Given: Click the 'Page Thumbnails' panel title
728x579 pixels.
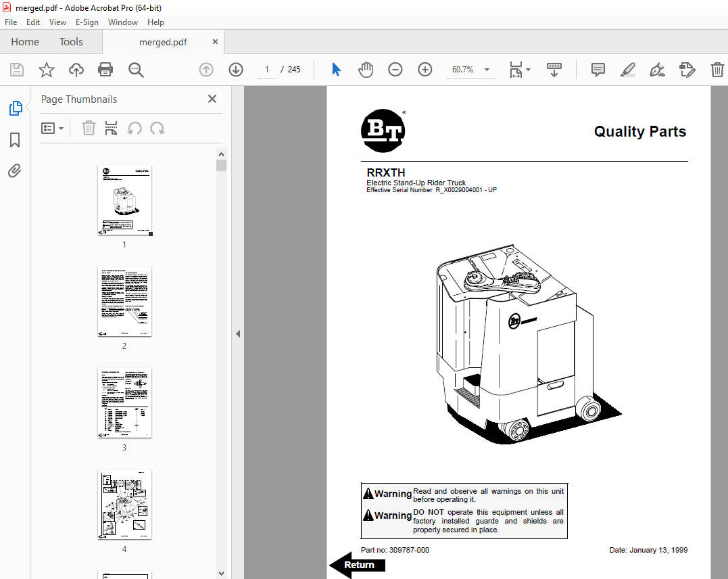Looking at the screenshot, I should point(79,99).
